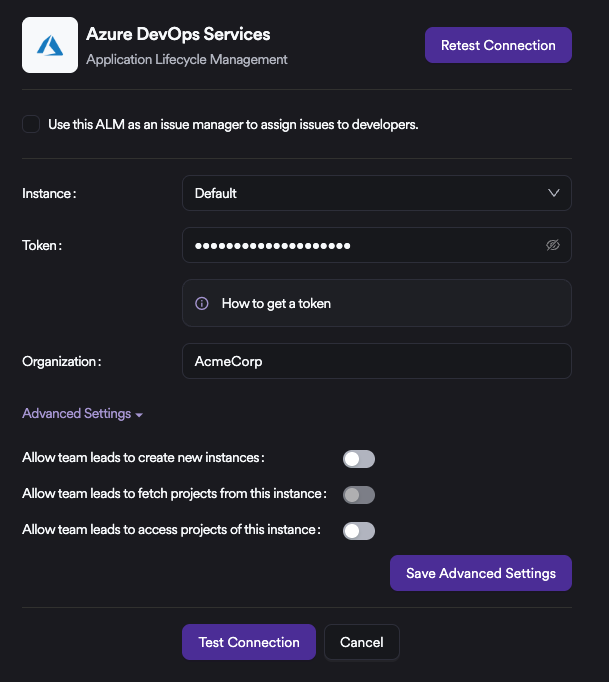Click the chevron arrow in Instance field
The height and width of the screenshot is (682, 609).
[x=553, y=193]
